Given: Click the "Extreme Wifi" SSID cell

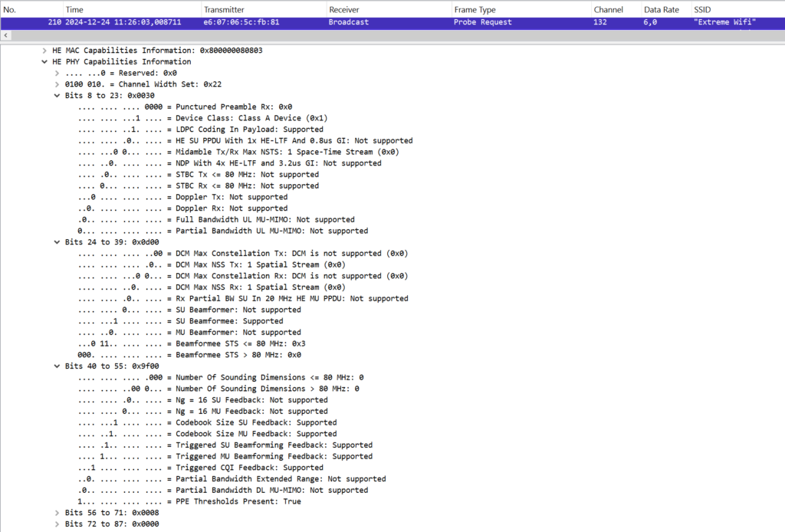Looking at the screenshot, I should (724, 22).
